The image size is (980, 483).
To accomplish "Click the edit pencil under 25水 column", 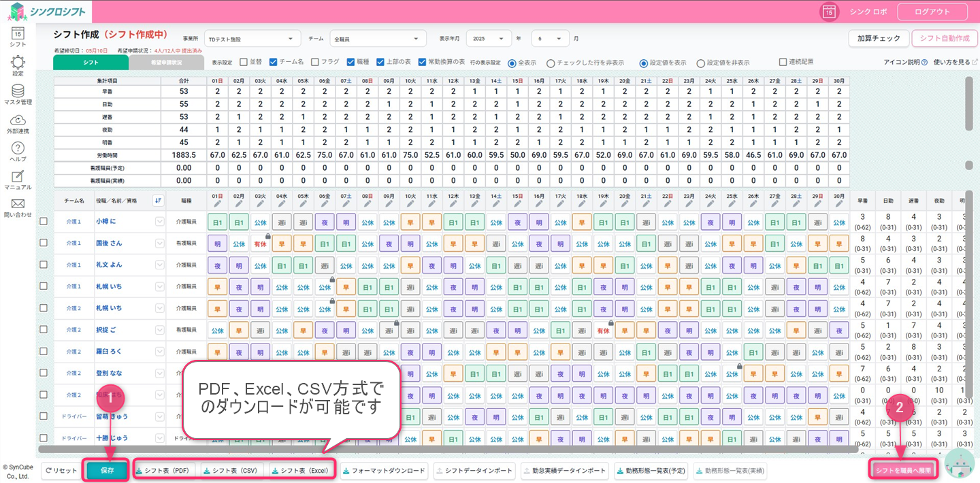I will click(x=732, y=203).
